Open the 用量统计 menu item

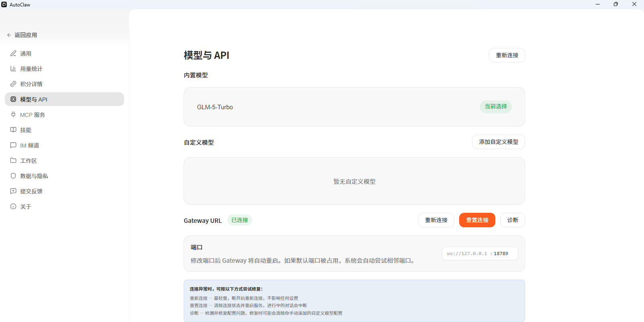[x=31, y=69]
